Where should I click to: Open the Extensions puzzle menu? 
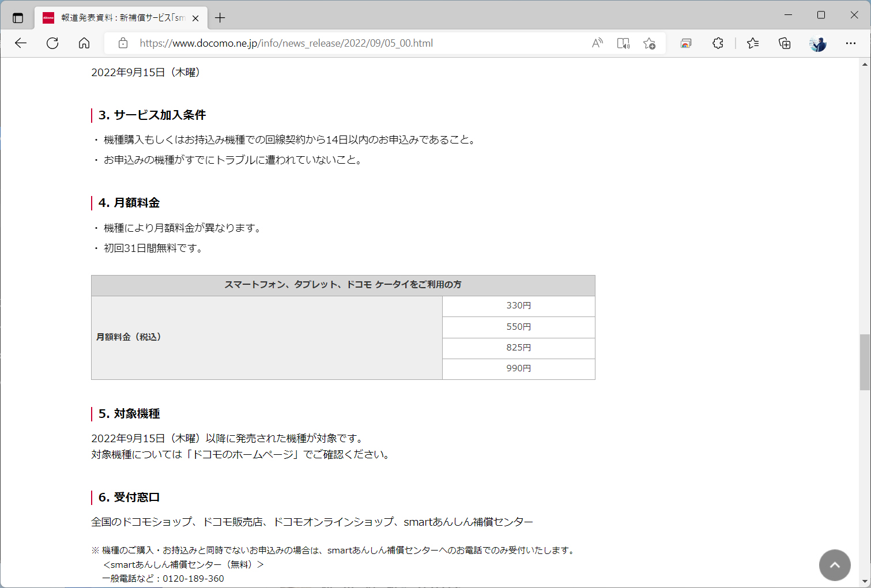718,43
